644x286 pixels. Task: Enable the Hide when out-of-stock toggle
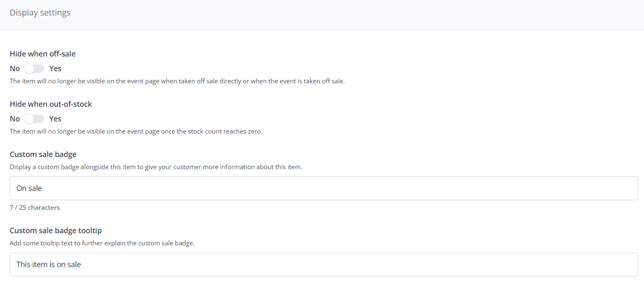coord(34,119)
